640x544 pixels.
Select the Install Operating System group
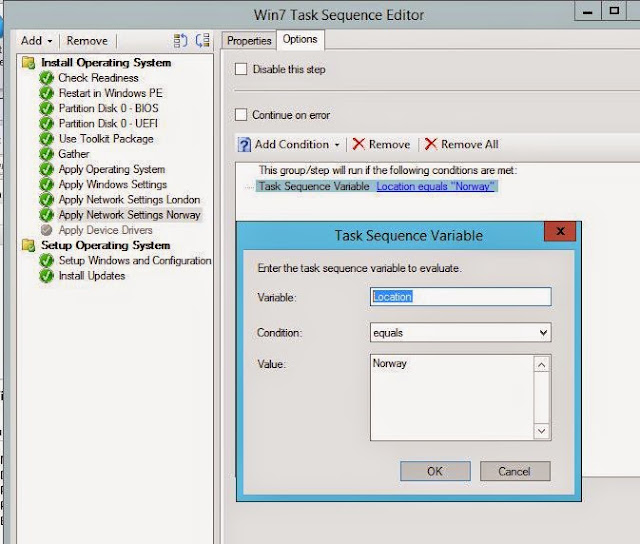tap(106, 63)
